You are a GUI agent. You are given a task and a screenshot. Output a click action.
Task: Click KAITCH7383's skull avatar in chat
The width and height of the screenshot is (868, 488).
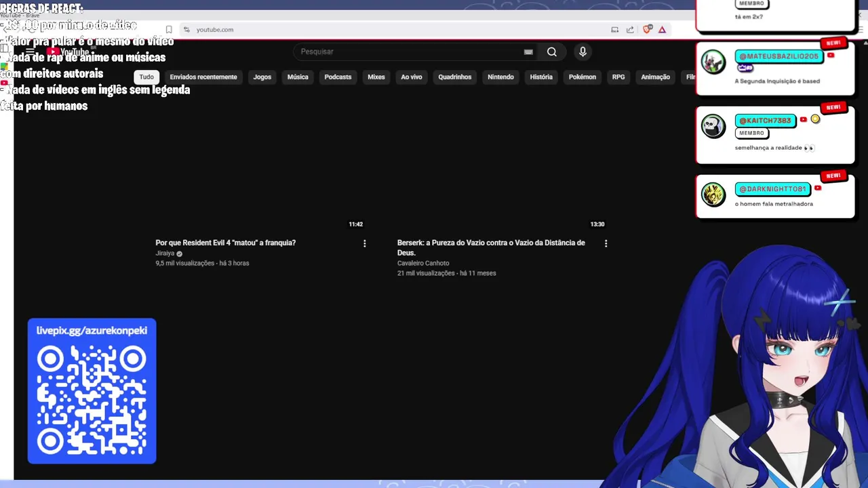point(713,126)
